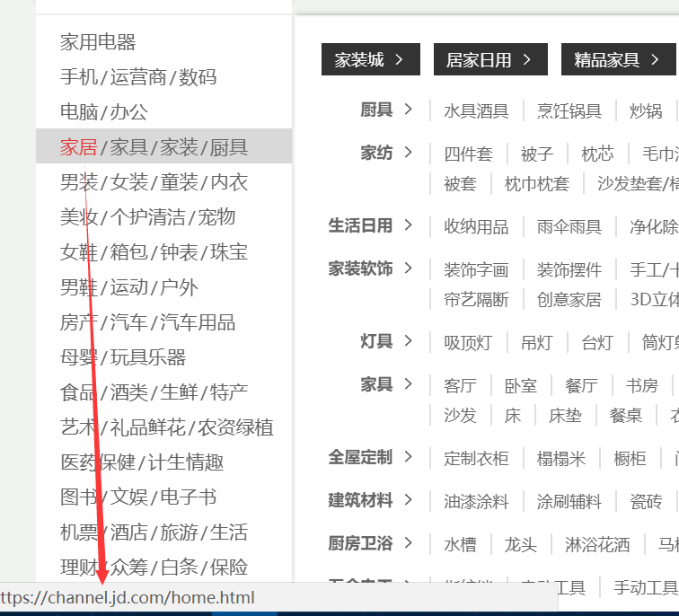Go to 四件套 bedding link
The image size is (679, 616).
[468, 154]
